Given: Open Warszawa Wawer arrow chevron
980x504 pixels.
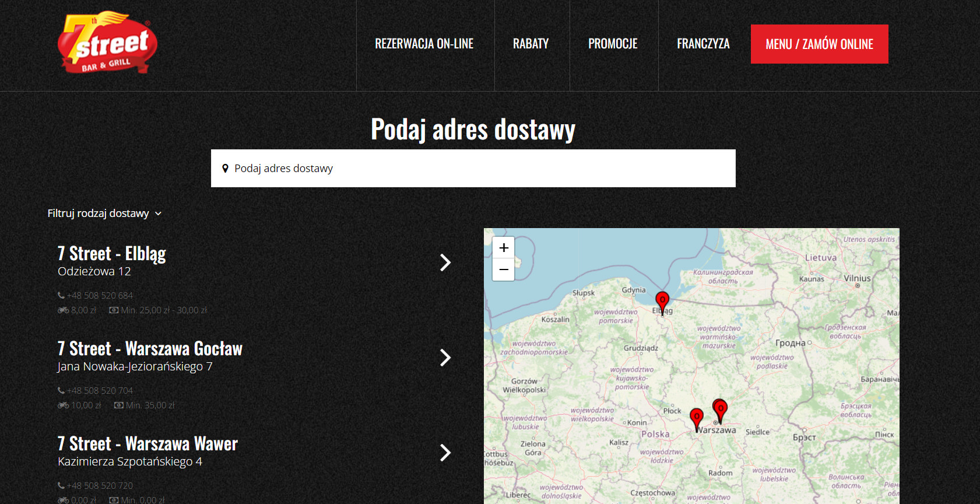Looking at the screenshot, I should click(x=445, y=453).
